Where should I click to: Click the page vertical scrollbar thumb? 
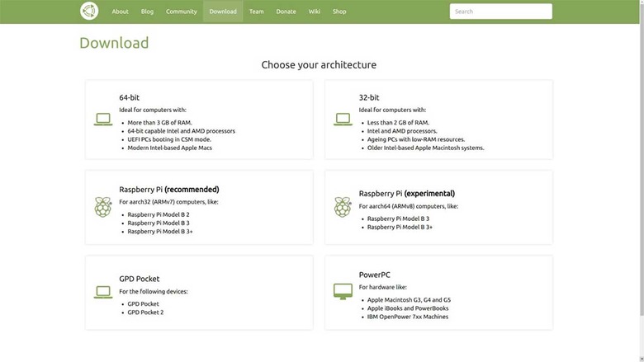click(642, 160)
